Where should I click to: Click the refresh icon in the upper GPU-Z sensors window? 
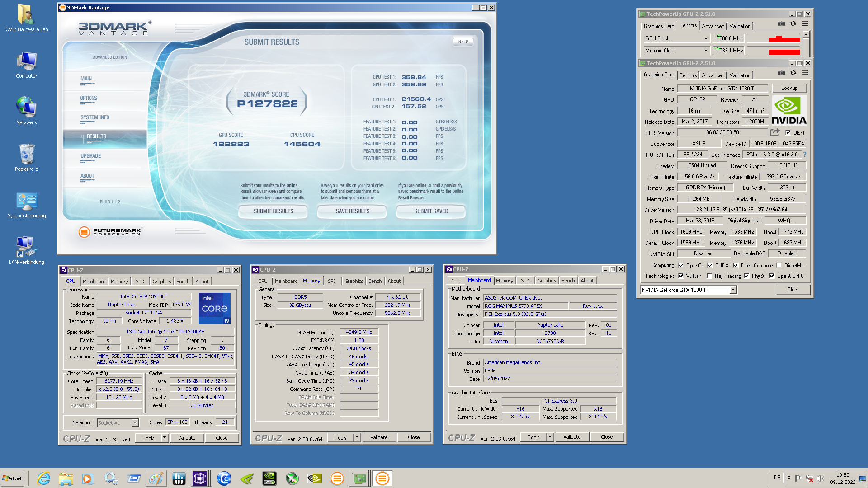[793, 24]
